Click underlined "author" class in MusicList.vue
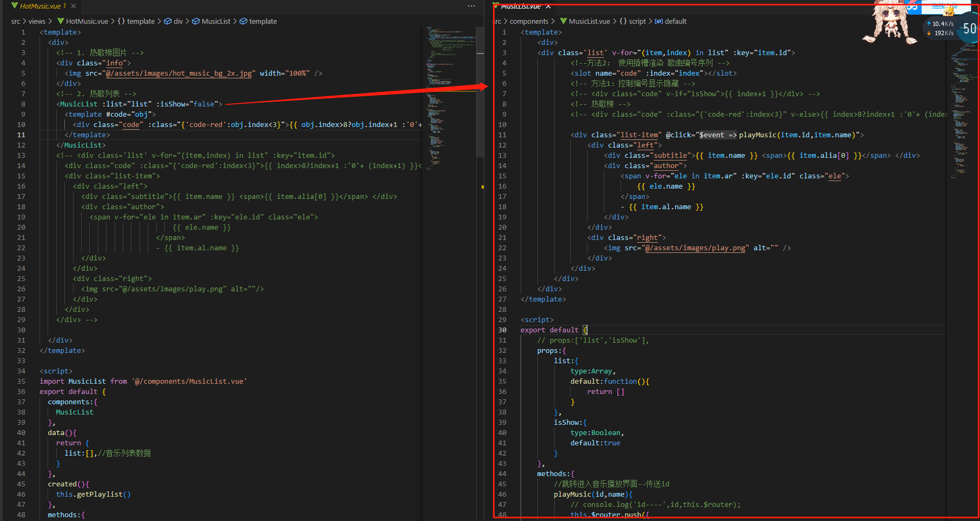 666,166
